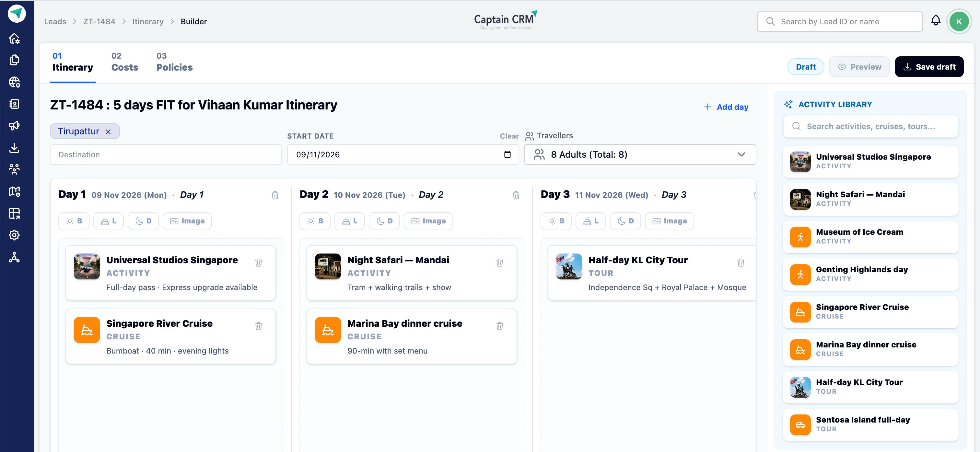
Task: Open the megaphone campaigns icon in the sidebar
Action: tap(15, 126)
